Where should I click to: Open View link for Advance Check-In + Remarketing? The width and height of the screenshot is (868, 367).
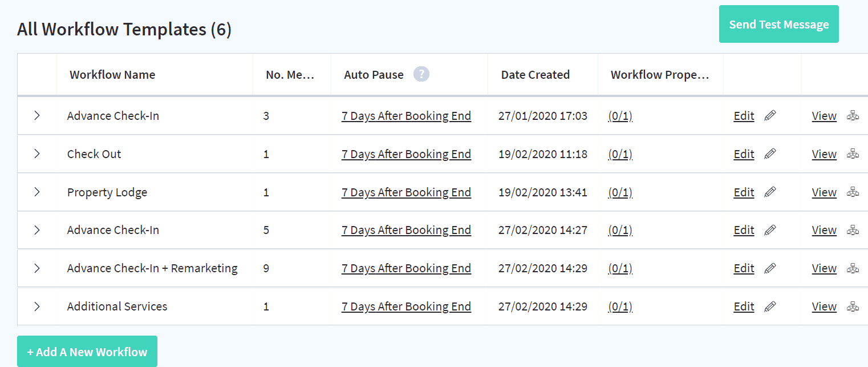[x=824, y=268]
